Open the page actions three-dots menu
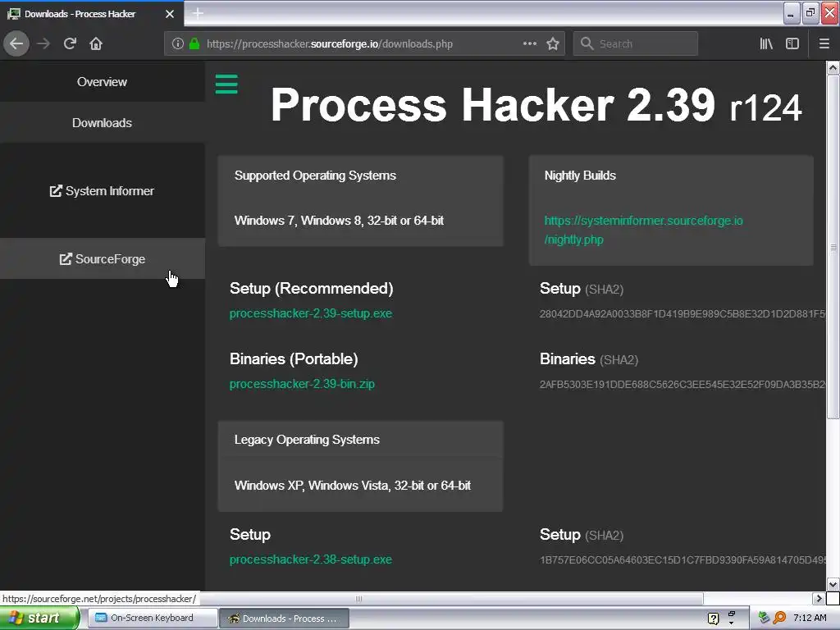This screenshot has width=840, height=630. pyautogui.click(x=529, y=43)
